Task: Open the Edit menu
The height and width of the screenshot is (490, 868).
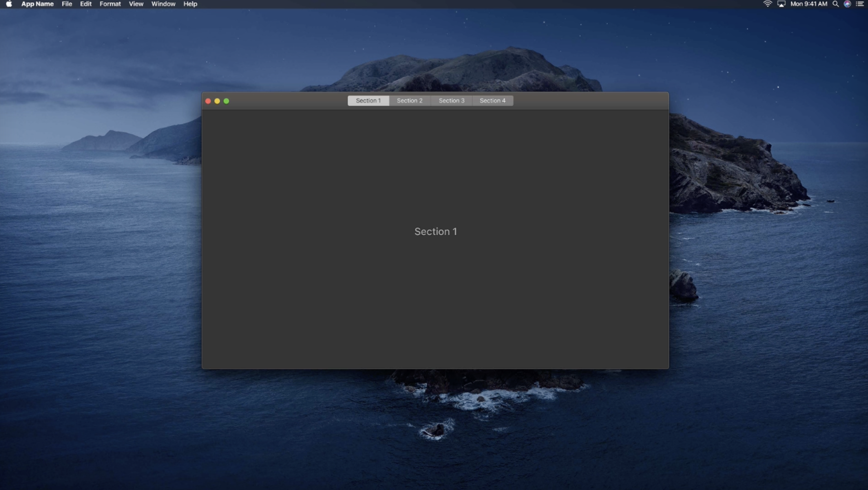Action: pos(86,4)
